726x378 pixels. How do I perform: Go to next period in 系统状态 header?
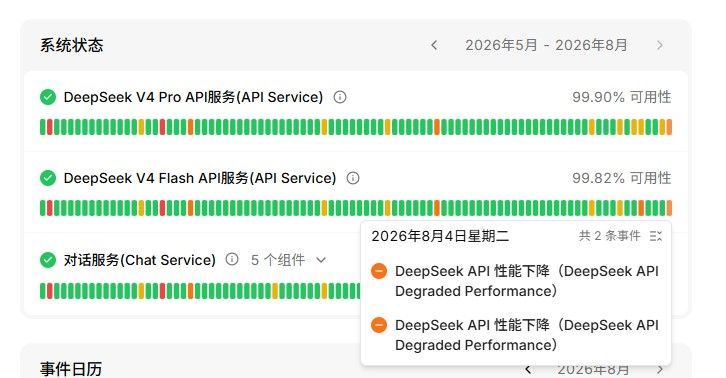click(x=660, y=45)
